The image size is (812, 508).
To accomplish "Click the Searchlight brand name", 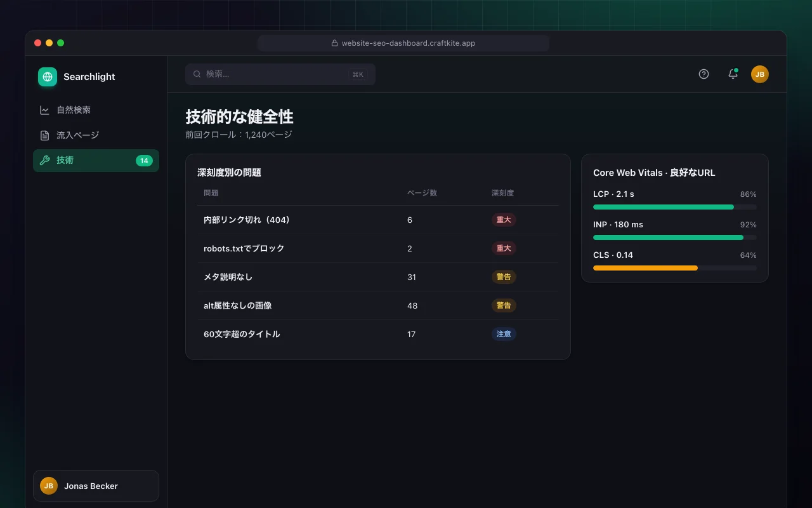I will [89, 77].
